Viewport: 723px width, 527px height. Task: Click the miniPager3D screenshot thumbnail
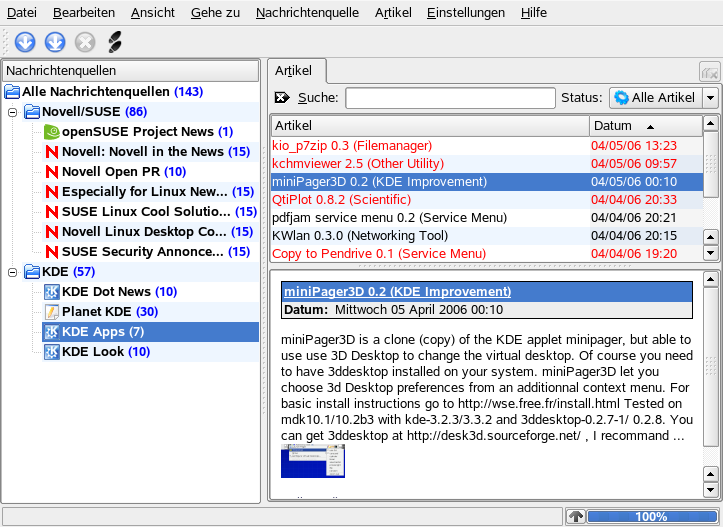click(313, 461)
